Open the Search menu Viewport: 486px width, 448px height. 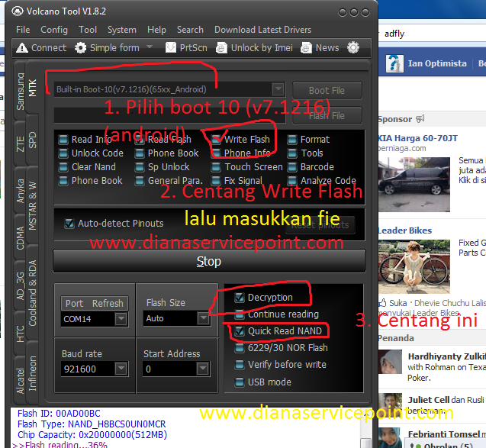[190, 30]
